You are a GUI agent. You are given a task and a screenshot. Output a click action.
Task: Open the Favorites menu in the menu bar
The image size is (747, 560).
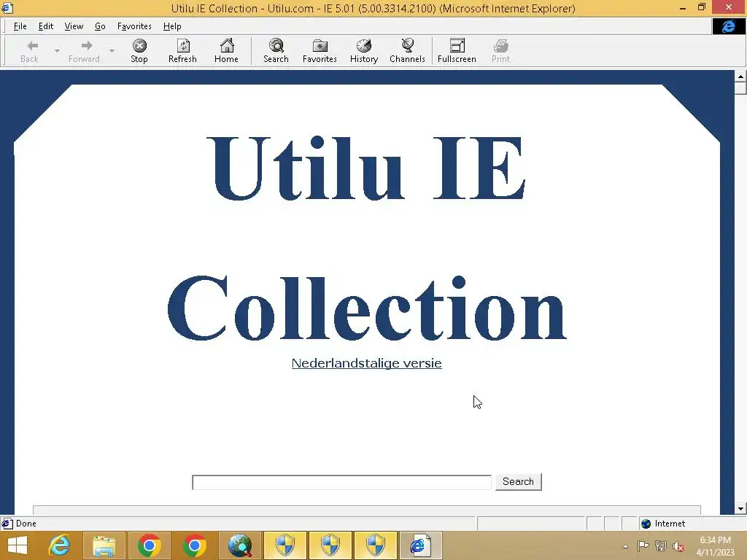pyautogui.click(x=134, y=26)
